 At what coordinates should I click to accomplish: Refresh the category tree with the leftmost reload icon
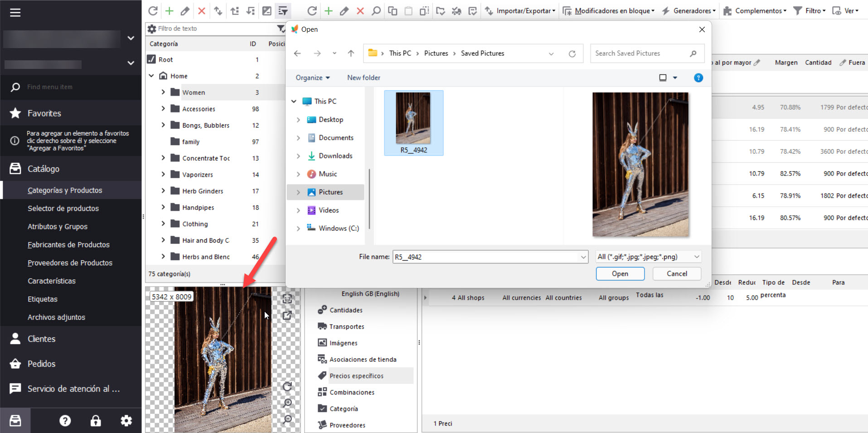pyautogui.click(x=153, y=11)
